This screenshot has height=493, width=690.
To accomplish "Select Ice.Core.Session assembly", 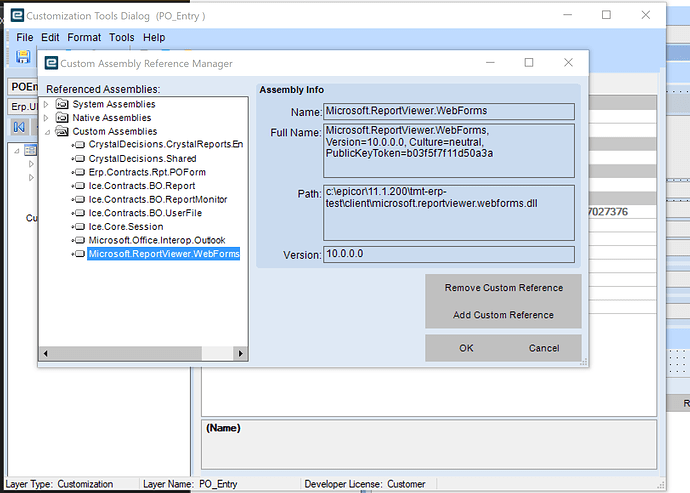I will [126, 227].
